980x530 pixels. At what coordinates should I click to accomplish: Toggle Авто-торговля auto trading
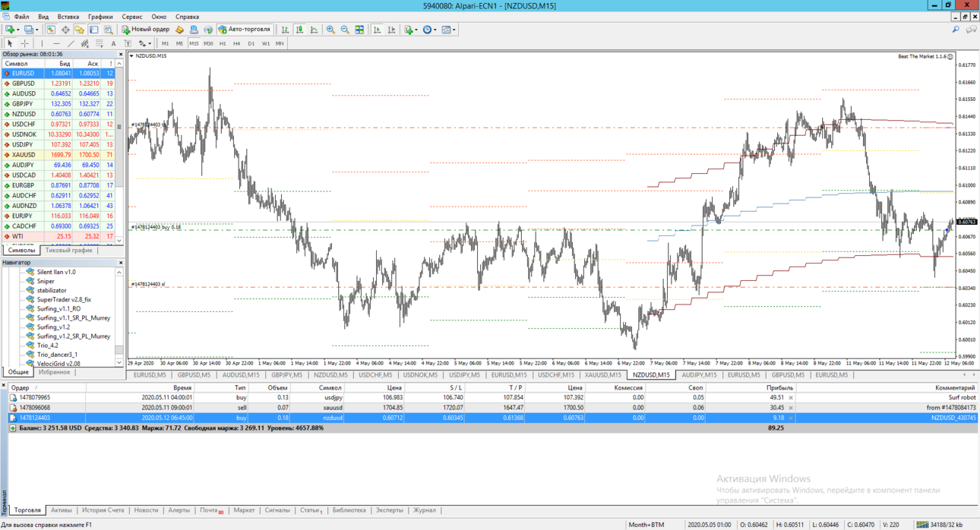tap(245, 30)
